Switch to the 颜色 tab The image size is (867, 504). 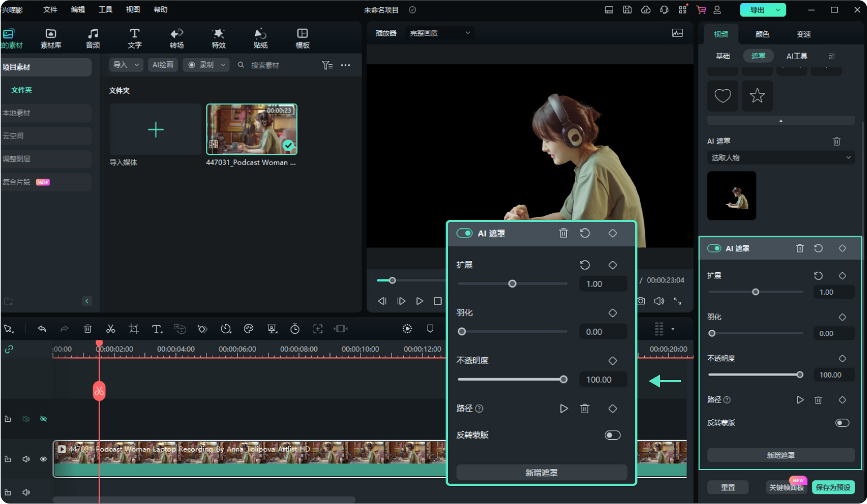click(762, 34)
